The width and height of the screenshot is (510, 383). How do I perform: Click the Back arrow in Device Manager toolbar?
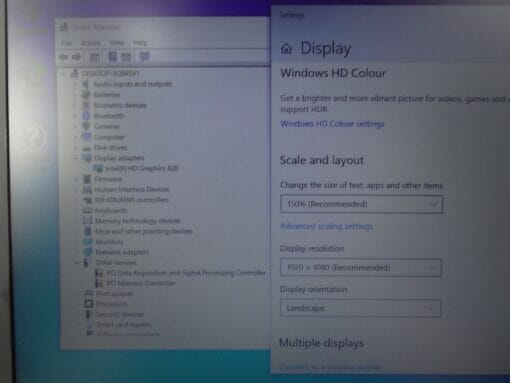coord(63,57)
